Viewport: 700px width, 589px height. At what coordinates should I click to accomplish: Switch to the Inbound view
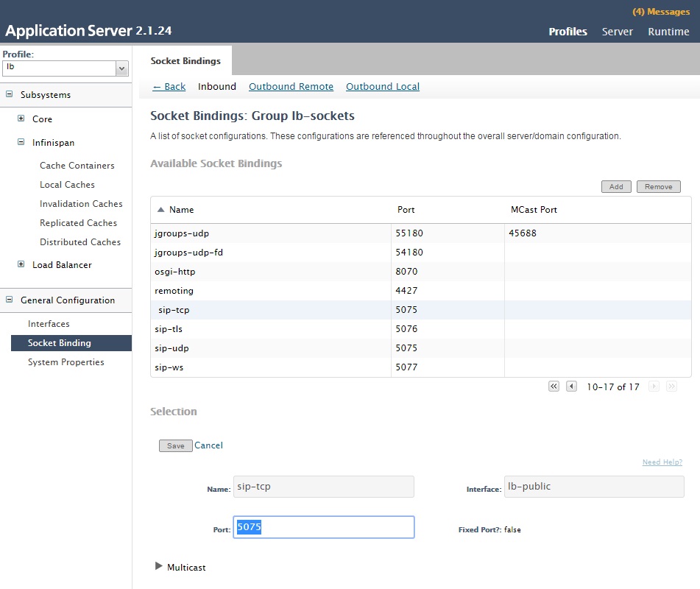click(217, 87)
